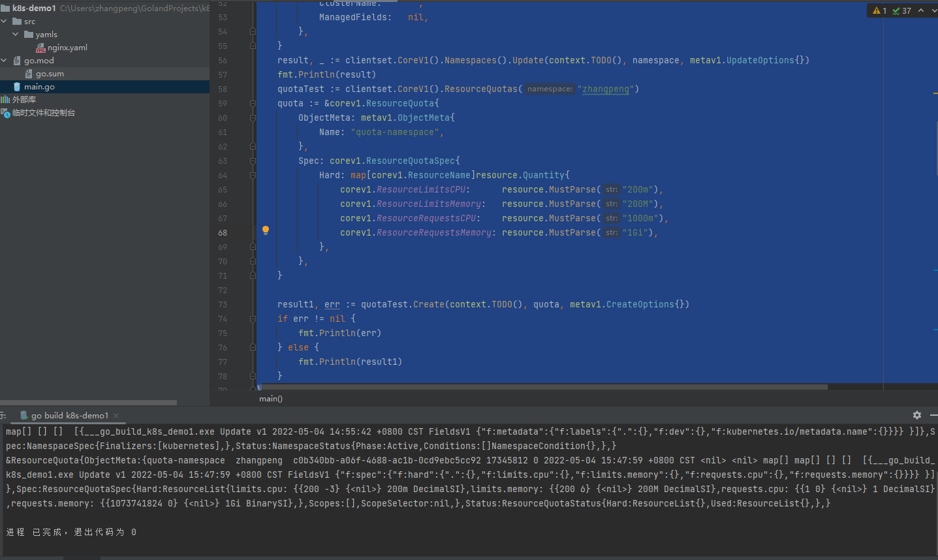The width and height of the screenshot is (938, 560).
Task: Fold the code block at line 59
Action: coord(253,104)
